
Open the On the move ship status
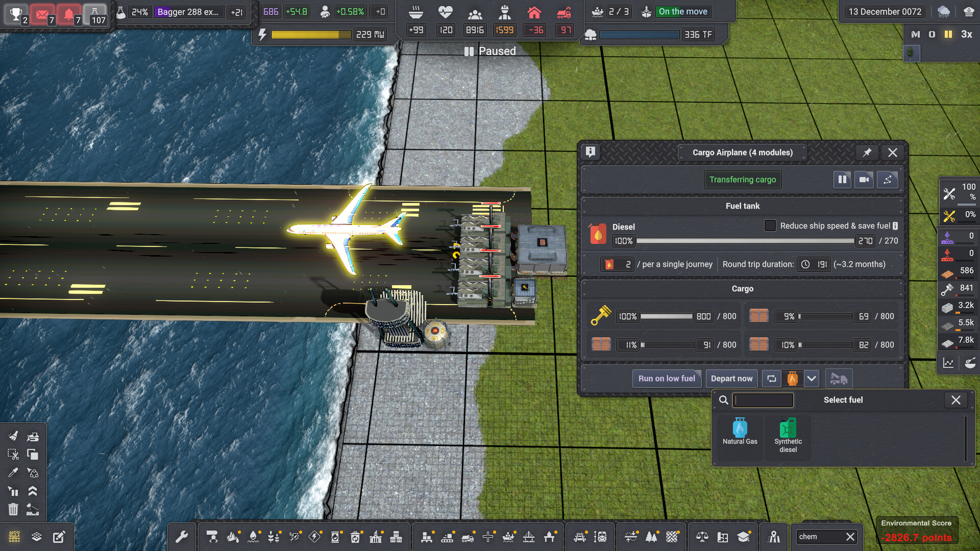click(683, 11)
